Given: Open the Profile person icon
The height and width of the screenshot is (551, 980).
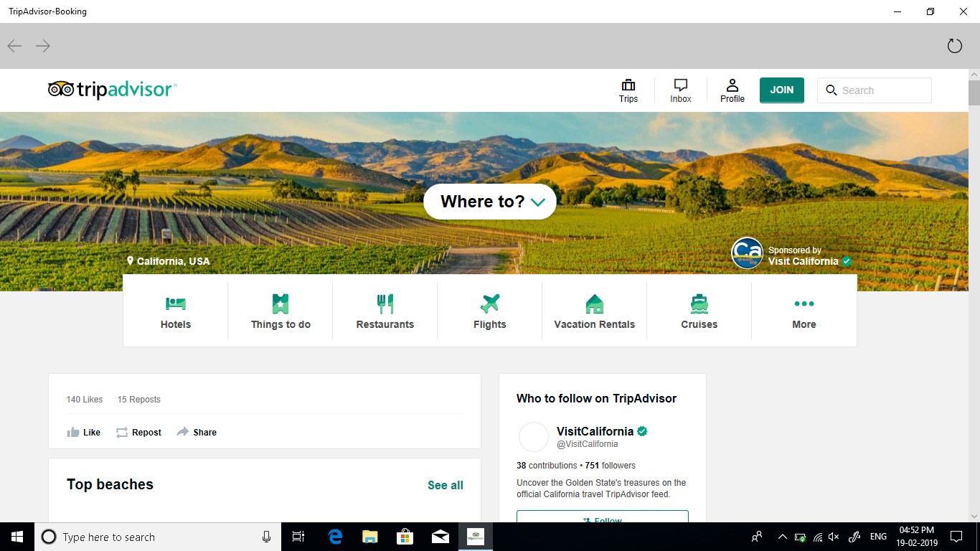Looking at the screenshot, I should 732,85.
